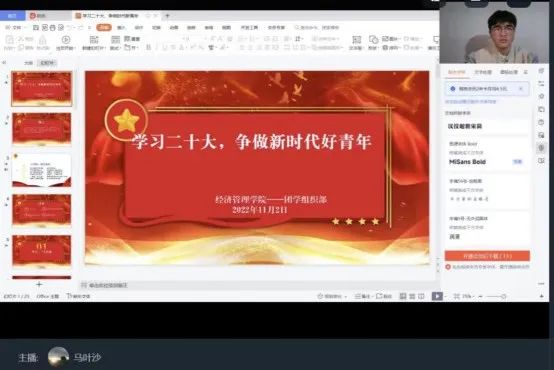Dismiss the blue notification in right panel
This screenshot has height=370, width=554.
point(521,89)
